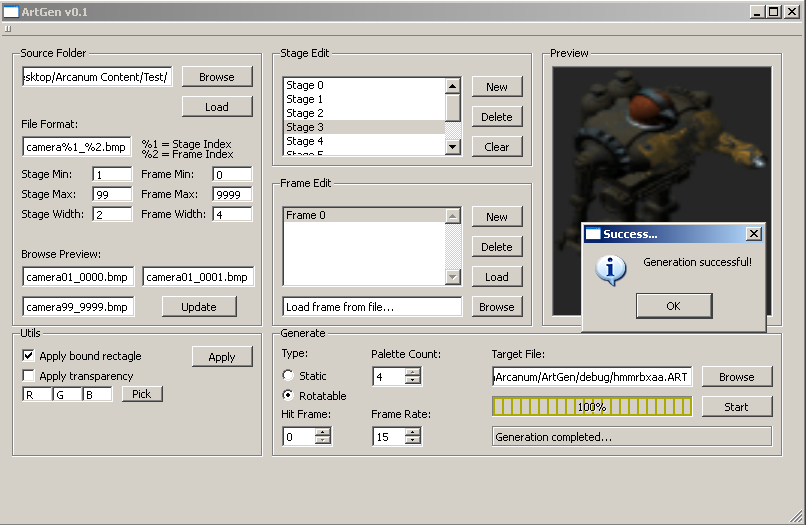Increase the Frame Rate spinner value
Viewport: 806px width, 525px height.
click(413, 432)
